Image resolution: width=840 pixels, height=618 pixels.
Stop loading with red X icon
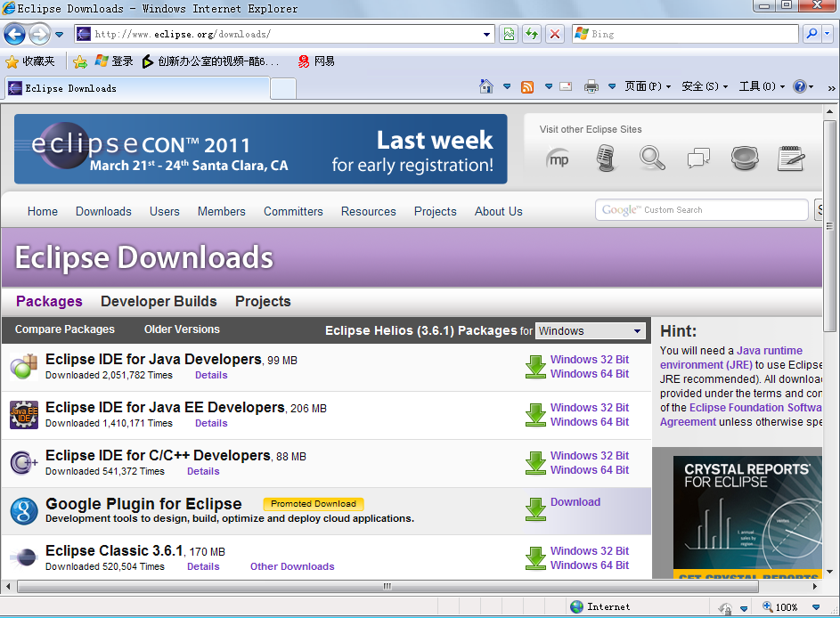click(x=555, y=34)
